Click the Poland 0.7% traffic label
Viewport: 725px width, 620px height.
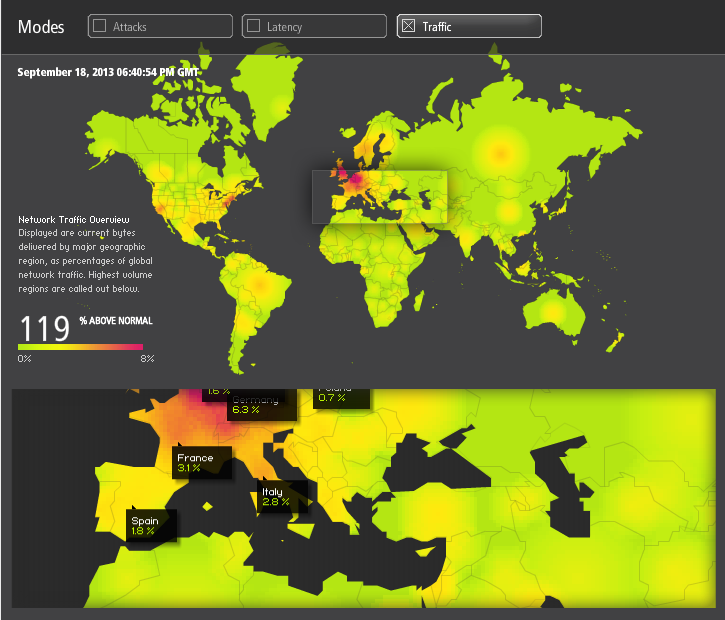340,395
